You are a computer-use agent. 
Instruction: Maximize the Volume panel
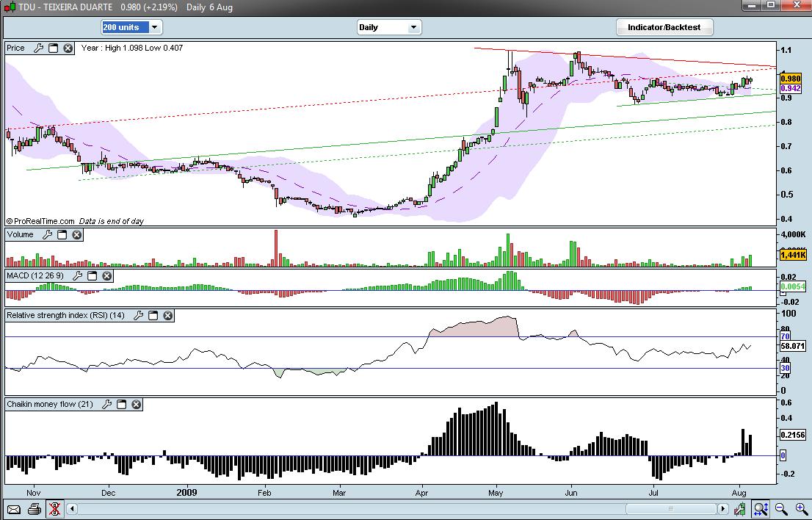tap(62, 234)
